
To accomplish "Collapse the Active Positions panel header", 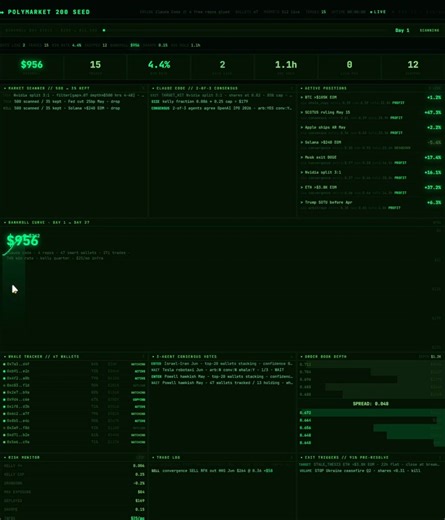I will pyautogui.click(x=301, y=88).
